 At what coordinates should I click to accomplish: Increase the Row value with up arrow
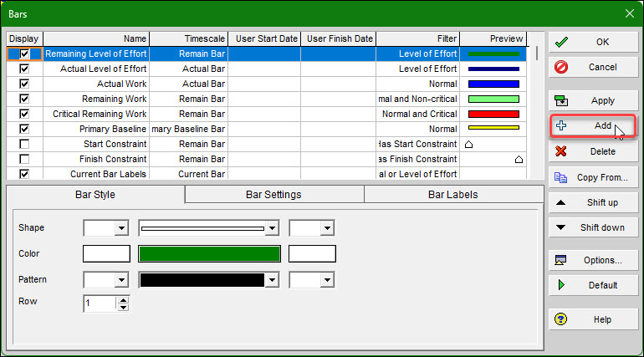pyautogui.click(x=123, y=300)
